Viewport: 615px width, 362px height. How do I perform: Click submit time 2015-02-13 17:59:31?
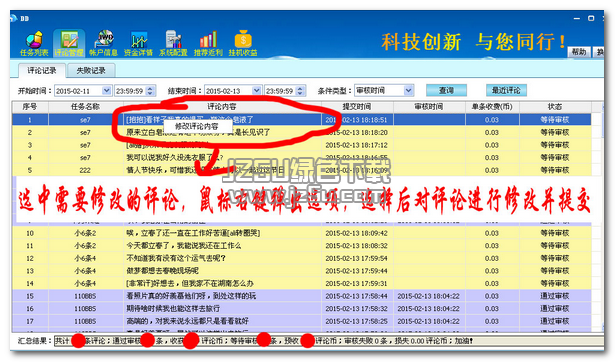tap(357, 284)
